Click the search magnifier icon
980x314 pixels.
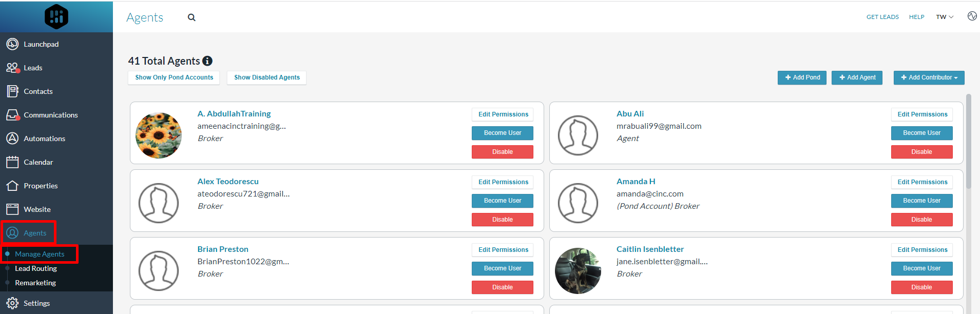[191, 17]
